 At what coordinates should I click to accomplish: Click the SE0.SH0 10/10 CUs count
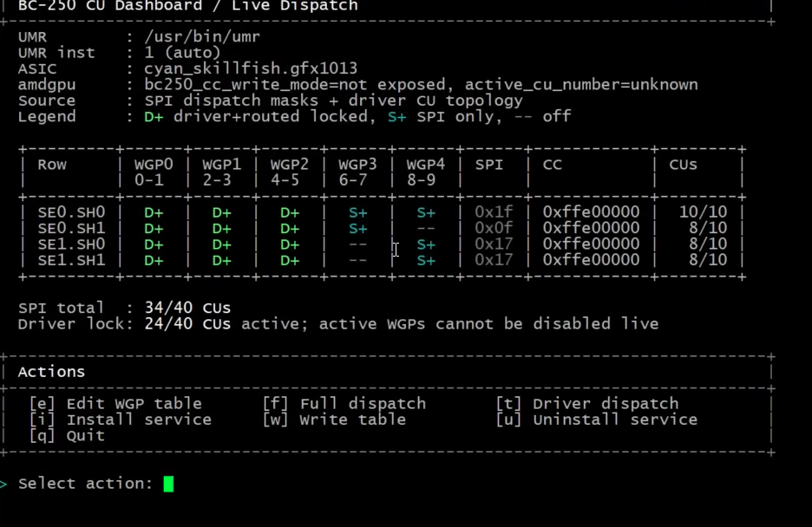704,212
